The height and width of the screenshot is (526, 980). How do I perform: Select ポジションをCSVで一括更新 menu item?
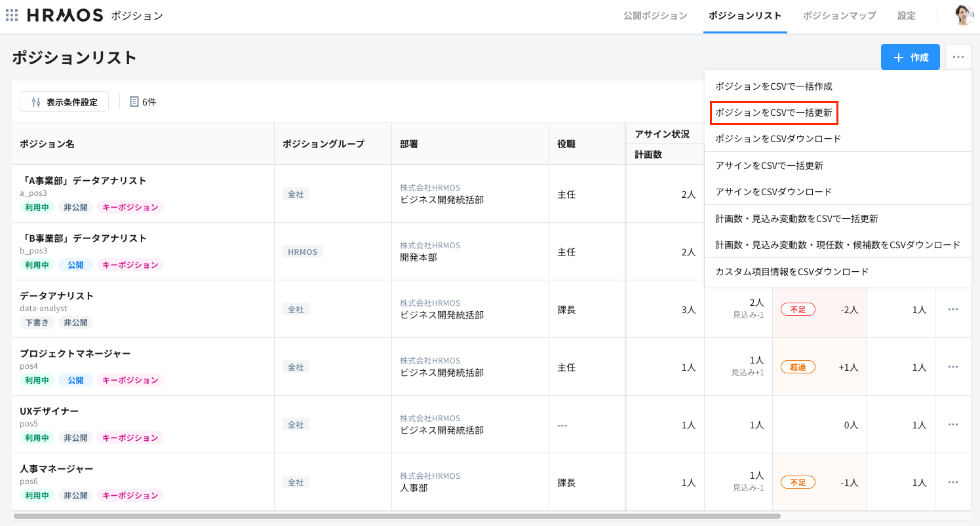click(x=774, y=113)
